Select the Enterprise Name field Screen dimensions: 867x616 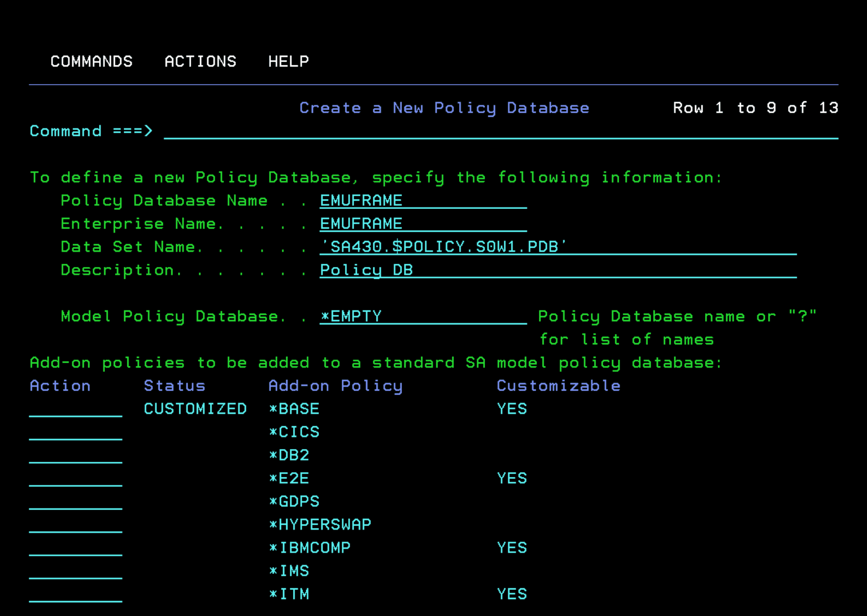(x=423, y=224)
